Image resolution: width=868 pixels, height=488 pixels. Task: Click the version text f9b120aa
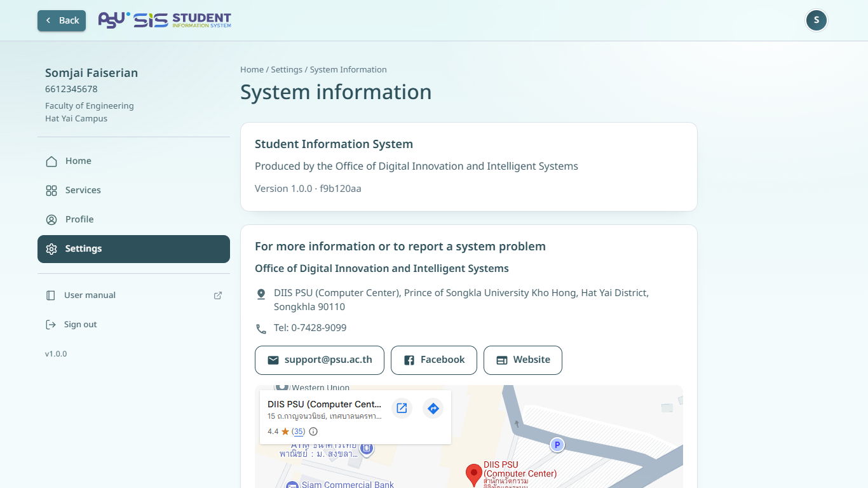click(x=341, y=189)
